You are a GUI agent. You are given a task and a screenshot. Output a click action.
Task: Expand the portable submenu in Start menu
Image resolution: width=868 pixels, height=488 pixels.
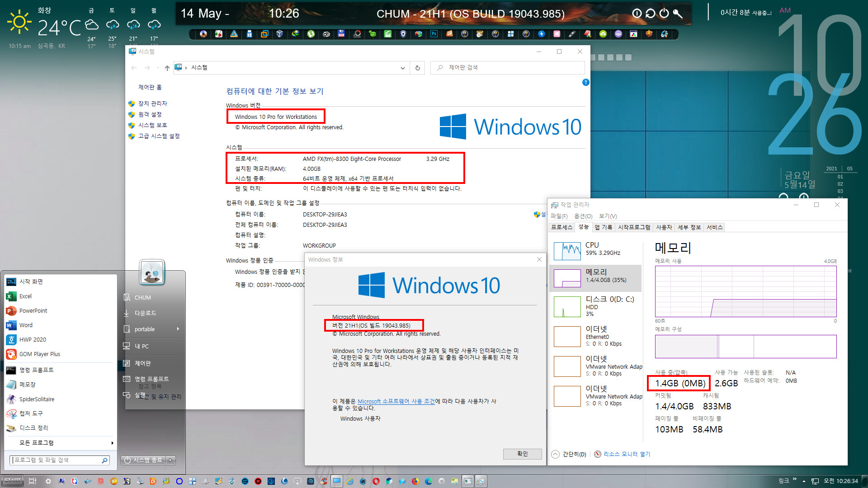152,329
